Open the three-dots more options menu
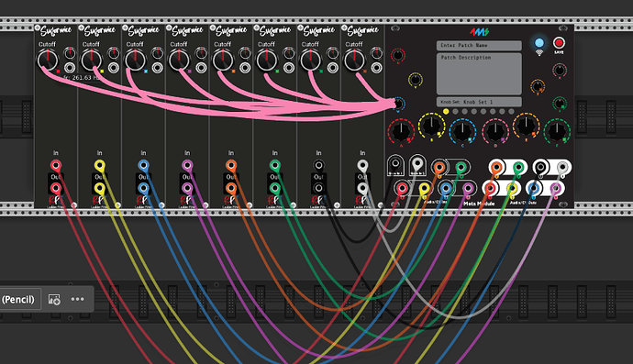The image size is (633, 364). 77,299
